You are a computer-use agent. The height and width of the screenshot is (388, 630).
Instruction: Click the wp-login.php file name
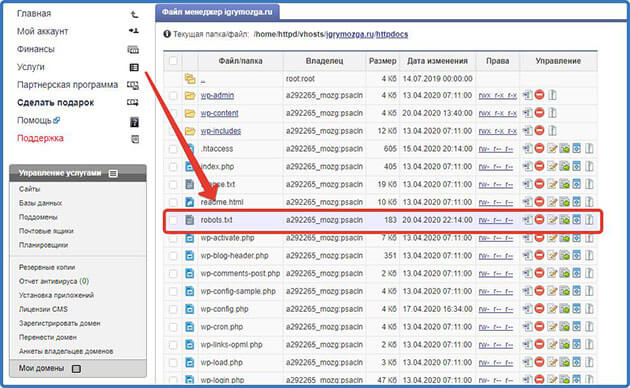click(222, 380)
